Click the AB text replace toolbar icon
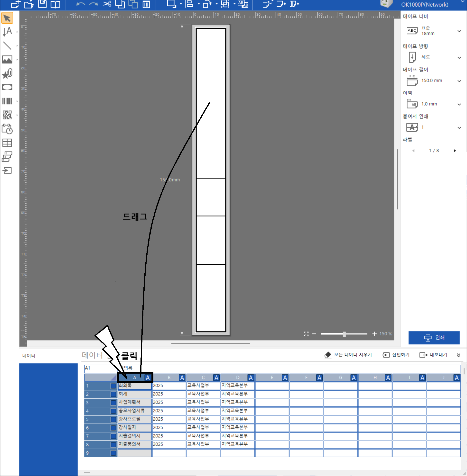The image size is (467, 476). (243, 4)
